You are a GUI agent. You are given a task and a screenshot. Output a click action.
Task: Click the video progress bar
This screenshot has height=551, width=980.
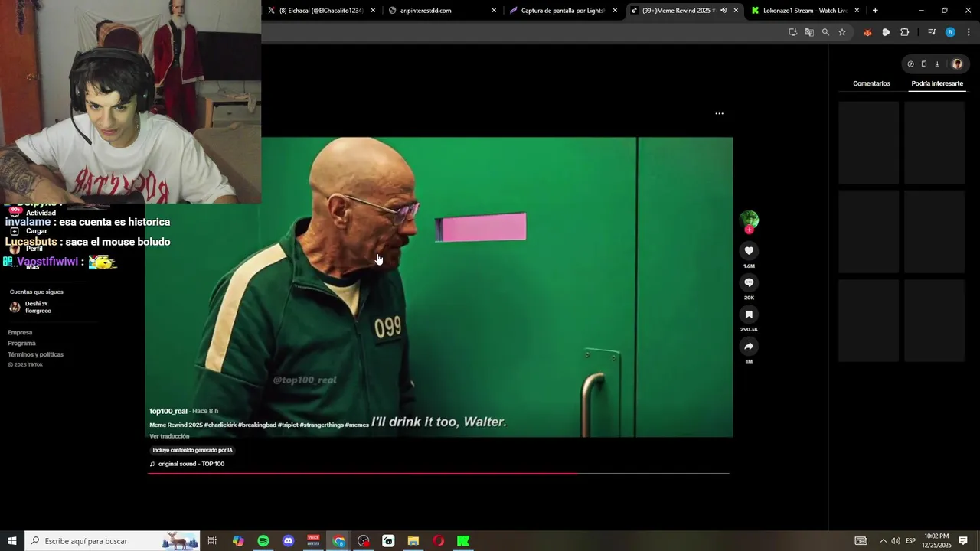pyautogui.click(x=438, y=474)
